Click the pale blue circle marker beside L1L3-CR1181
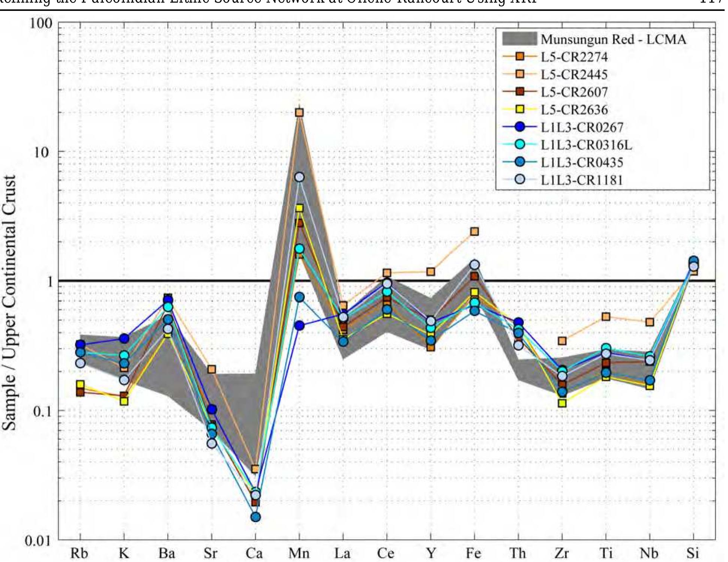 click(x=520, y=180)
